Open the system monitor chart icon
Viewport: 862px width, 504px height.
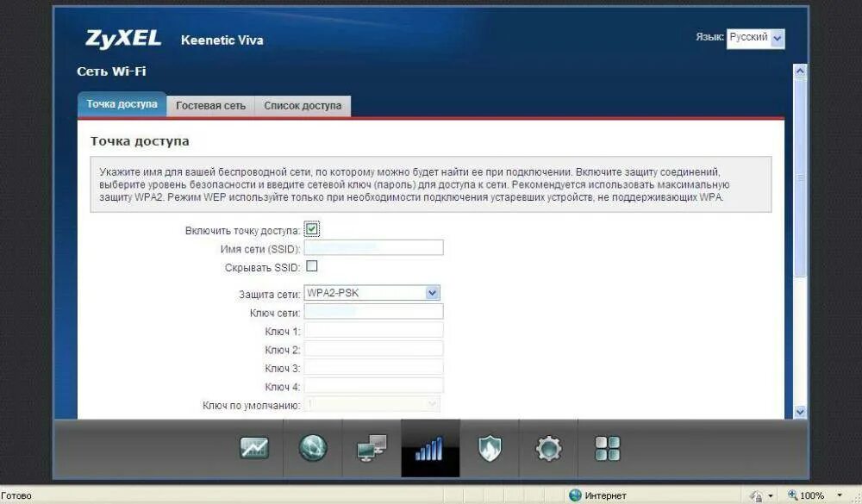[x=254, y=448]
